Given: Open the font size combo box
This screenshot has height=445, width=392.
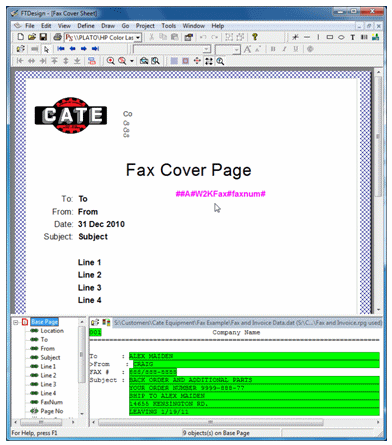Looking at the screenshot, I should tap(228, 50).
